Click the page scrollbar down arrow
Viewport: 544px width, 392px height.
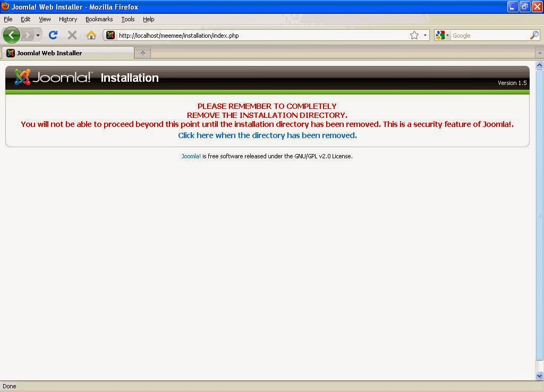tap(540, 376)
